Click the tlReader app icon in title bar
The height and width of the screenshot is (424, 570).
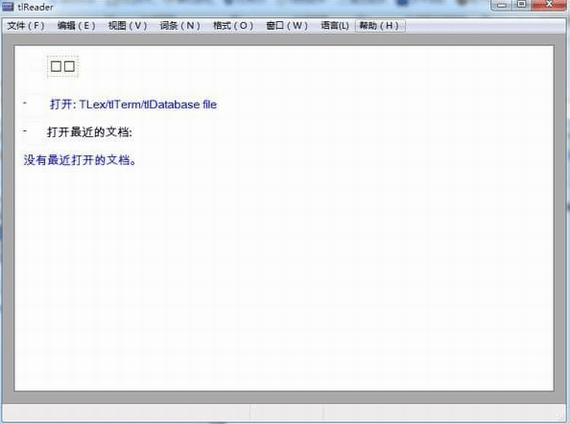point(8,7)
